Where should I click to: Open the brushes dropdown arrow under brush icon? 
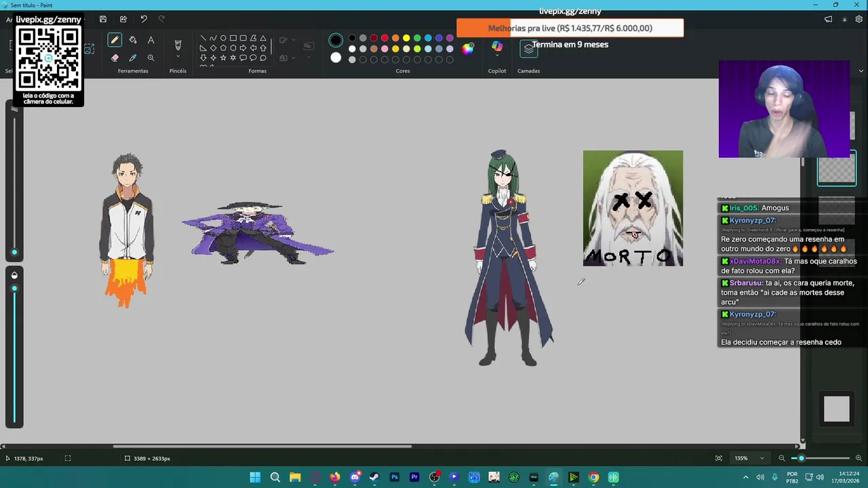[x=178, y=57]
